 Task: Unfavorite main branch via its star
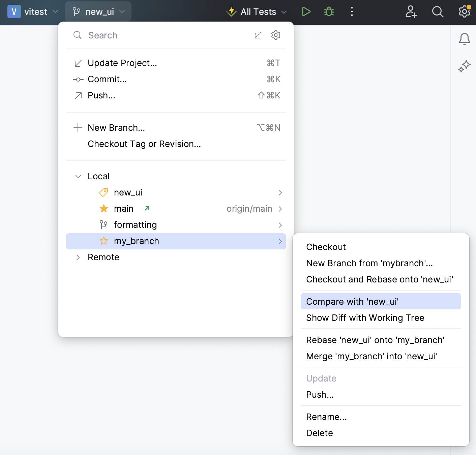tap(104, 209)
